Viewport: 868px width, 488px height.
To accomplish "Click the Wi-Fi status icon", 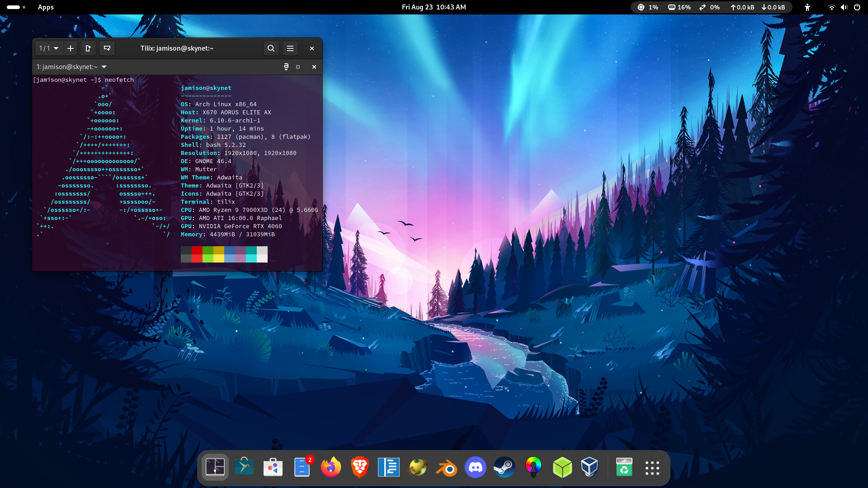I will (831, 7).
